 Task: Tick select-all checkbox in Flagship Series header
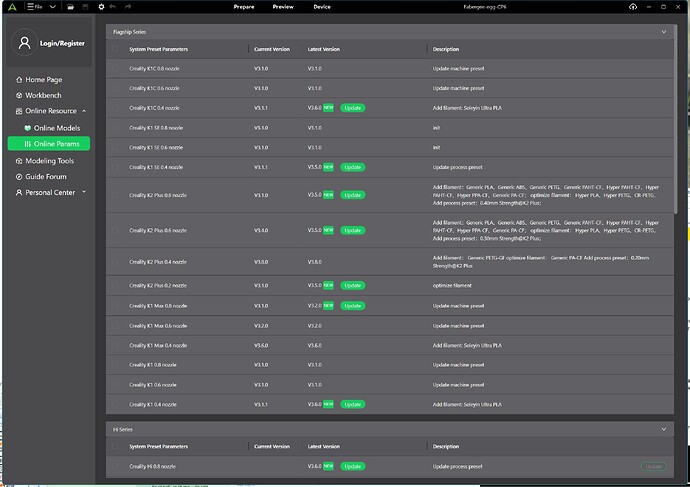pos(115,49)
